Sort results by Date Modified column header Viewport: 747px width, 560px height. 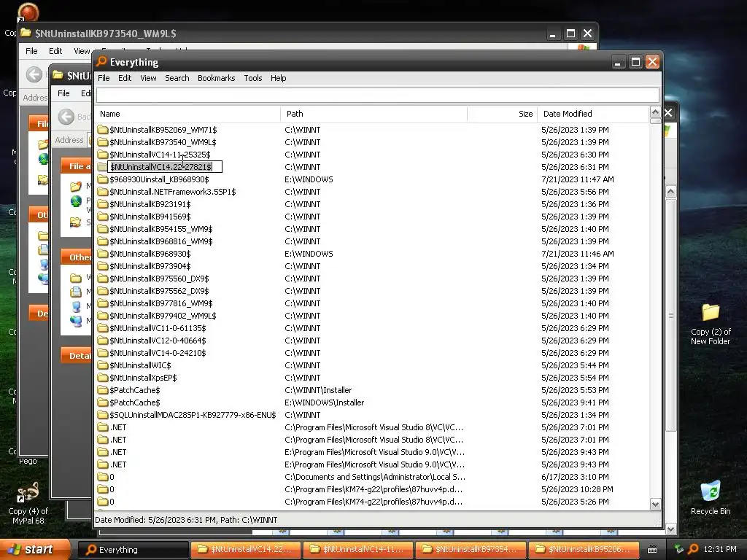coord(592,114)
